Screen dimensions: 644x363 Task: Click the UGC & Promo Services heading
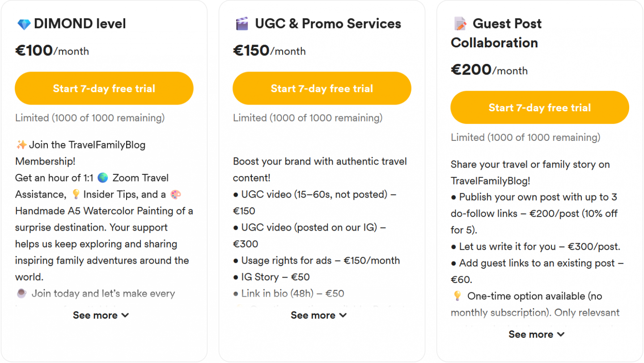coord(328,24)
